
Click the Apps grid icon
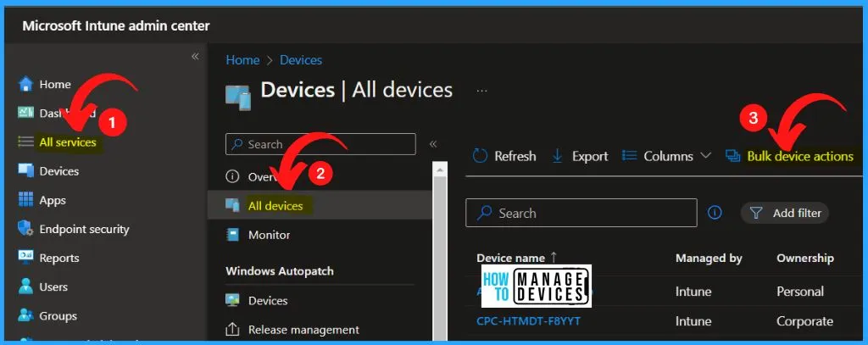pos(25,199)
